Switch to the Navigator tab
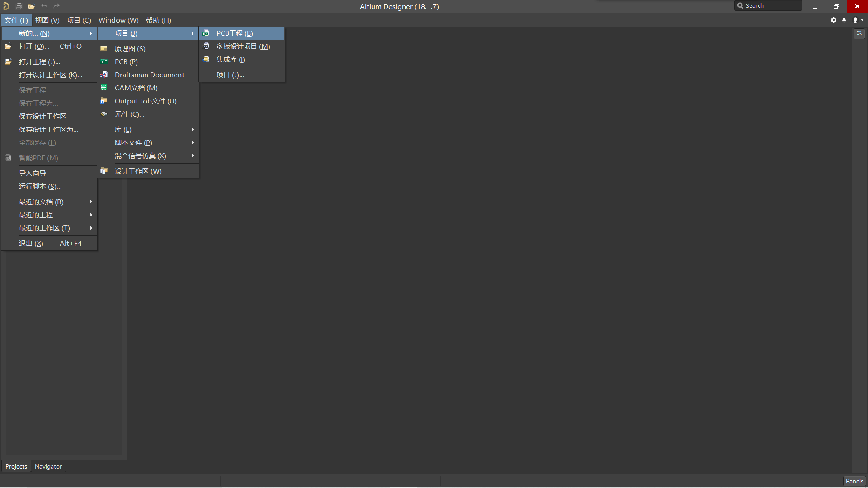The width and height of the screenshot is (868, 488). click(x=48, y=466)
